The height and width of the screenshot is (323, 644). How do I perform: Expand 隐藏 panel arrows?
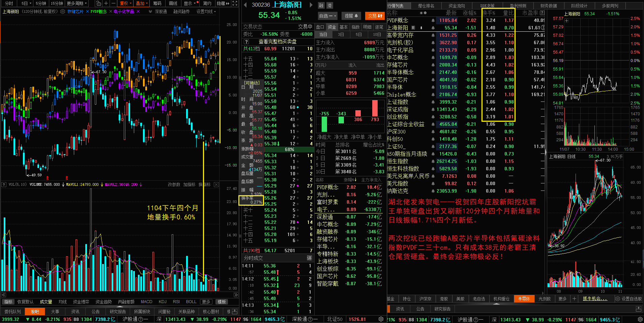point(223,3)
